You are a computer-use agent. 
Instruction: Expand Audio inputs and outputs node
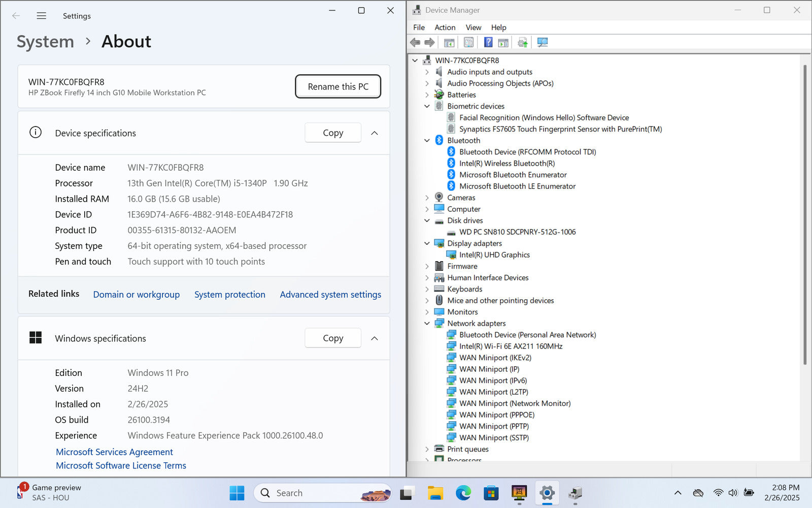[x=427, y=72]
